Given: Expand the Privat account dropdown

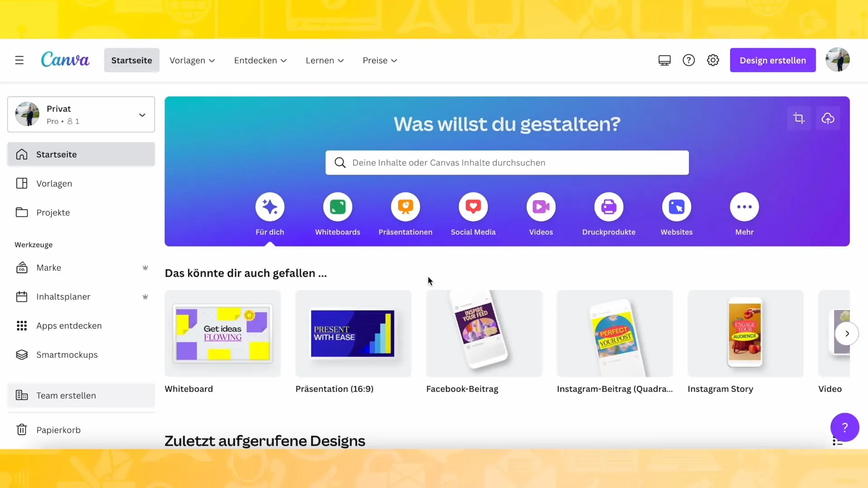Looking at the screenshot, I should [142, 114].
